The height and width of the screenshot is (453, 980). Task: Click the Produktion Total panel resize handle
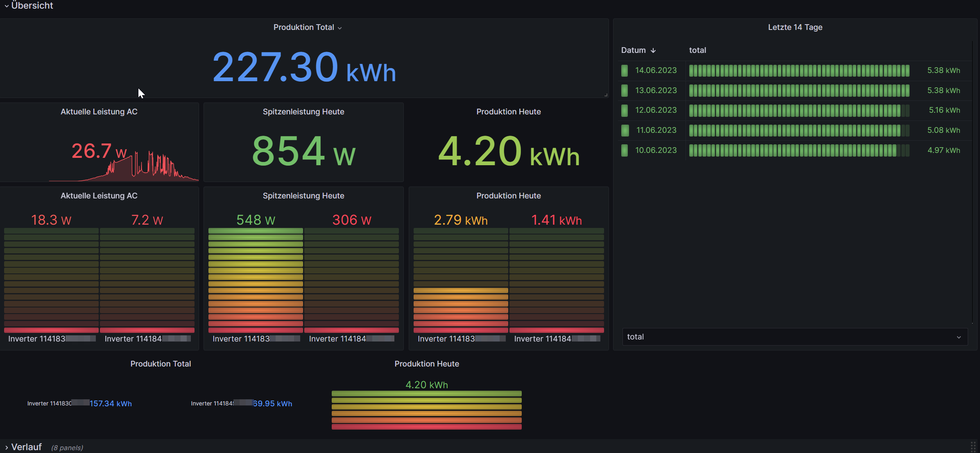click(x=605, y=95)
